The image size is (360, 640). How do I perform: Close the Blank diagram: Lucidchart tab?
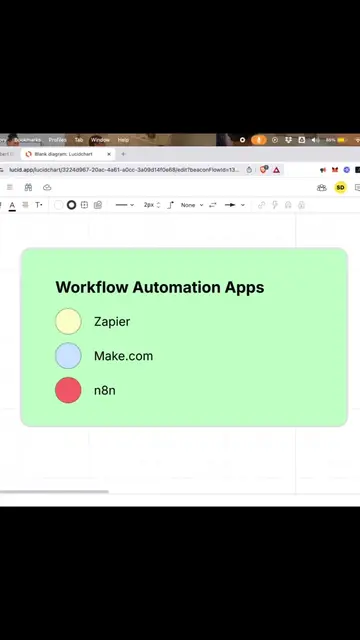tap(109, 154)
